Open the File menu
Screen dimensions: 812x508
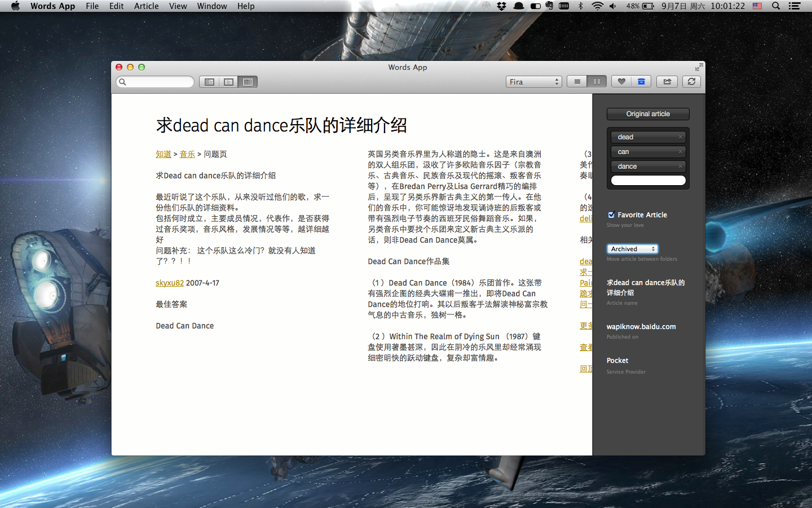click(92, 6)
